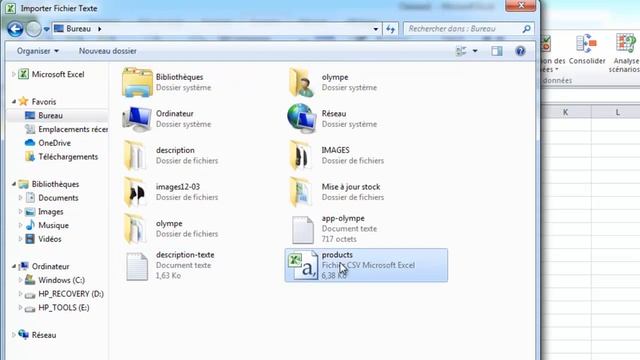Change the view with the view icon

(461, 51)
